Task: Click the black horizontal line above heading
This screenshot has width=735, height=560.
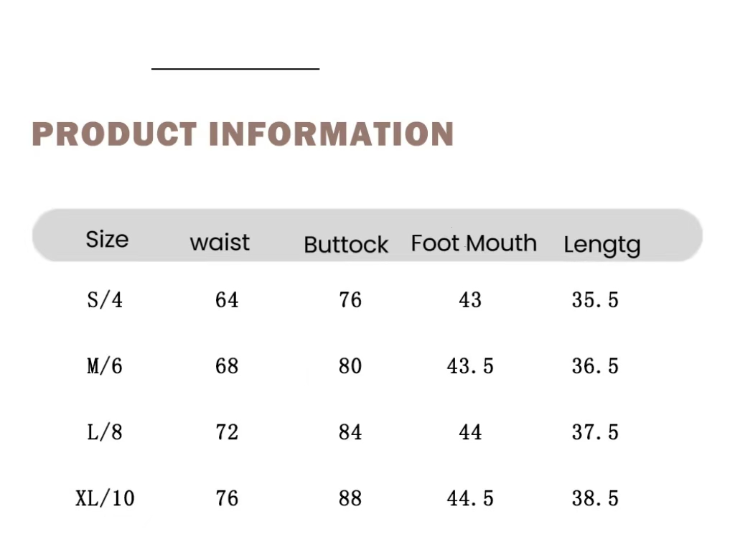Action: 235,69
